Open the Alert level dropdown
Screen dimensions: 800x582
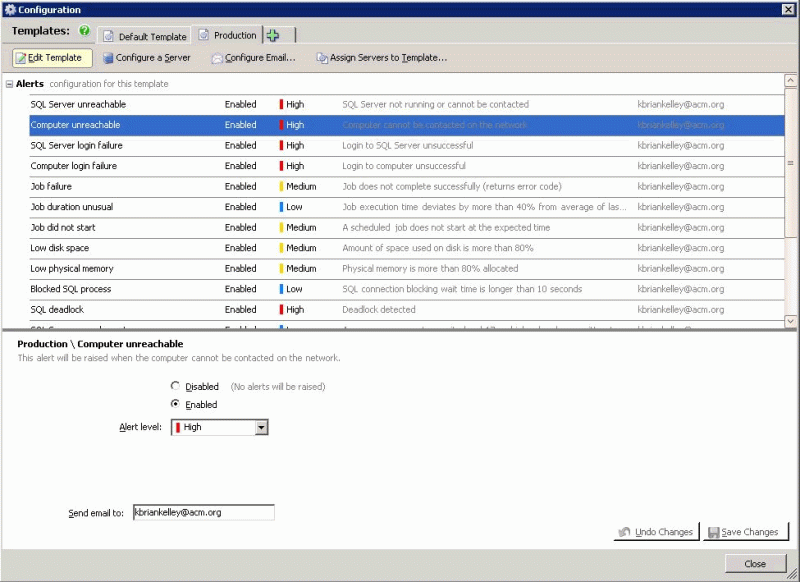coord(218,427)
